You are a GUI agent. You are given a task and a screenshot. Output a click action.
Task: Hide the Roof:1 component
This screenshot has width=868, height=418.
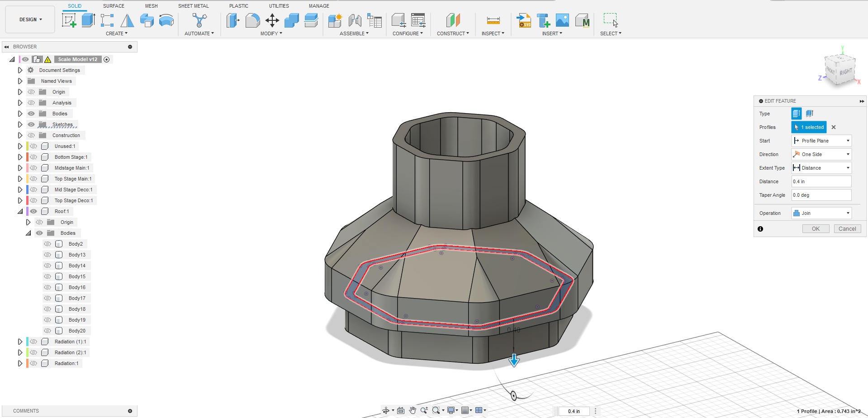[x=33, y=211]
